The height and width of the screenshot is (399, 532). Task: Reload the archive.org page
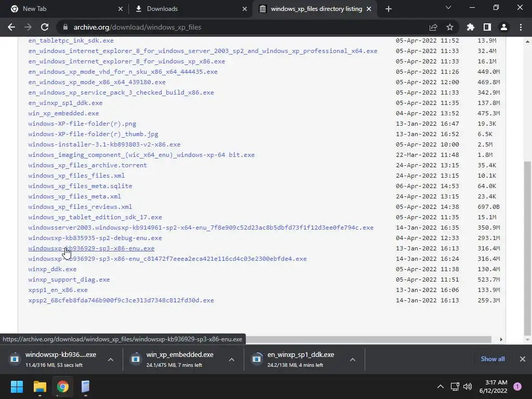coord(45,27)
